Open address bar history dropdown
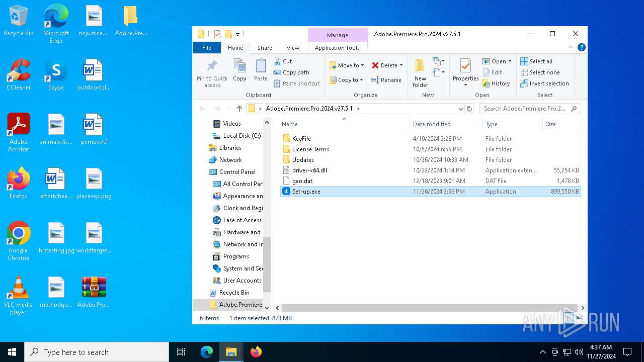Viewport: 644px width, 362px height. pos(460,109)
